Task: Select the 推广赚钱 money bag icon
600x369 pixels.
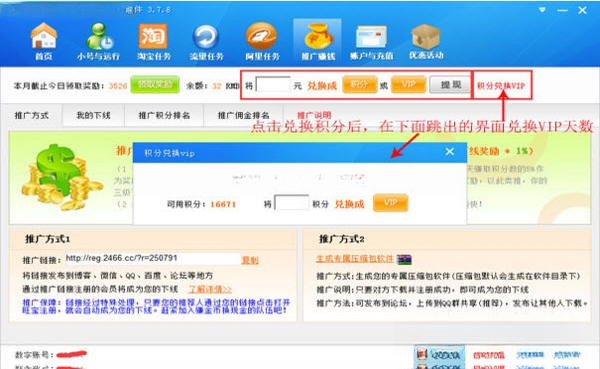Action: (318, 41)
